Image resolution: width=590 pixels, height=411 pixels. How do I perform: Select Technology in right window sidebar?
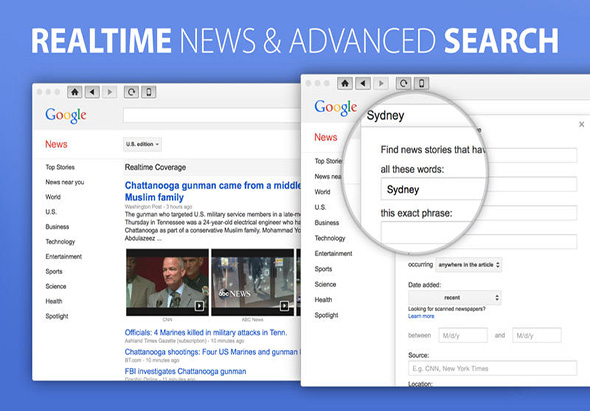tap(330, 238)
